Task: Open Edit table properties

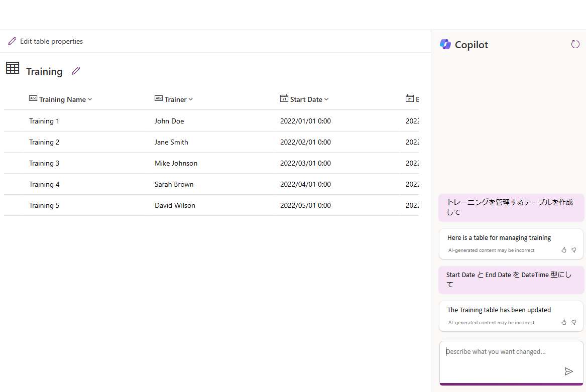Action: coord(45,41)
